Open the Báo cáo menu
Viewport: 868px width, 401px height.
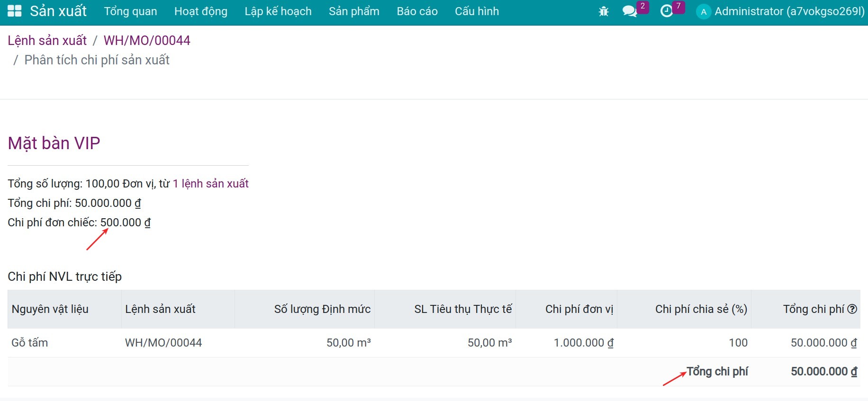(x=417, y=11)
